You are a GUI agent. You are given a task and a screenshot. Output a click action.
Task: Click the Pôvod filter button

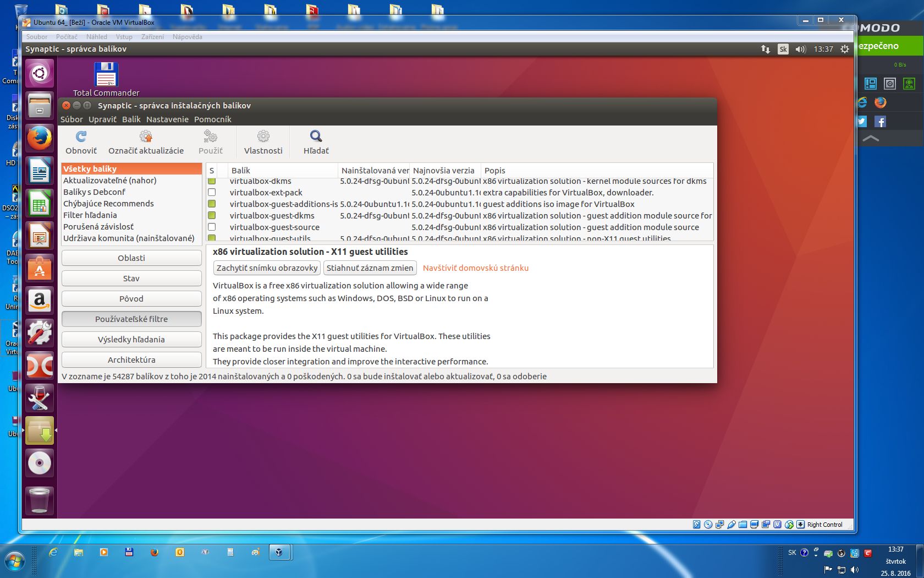[131, 298]
